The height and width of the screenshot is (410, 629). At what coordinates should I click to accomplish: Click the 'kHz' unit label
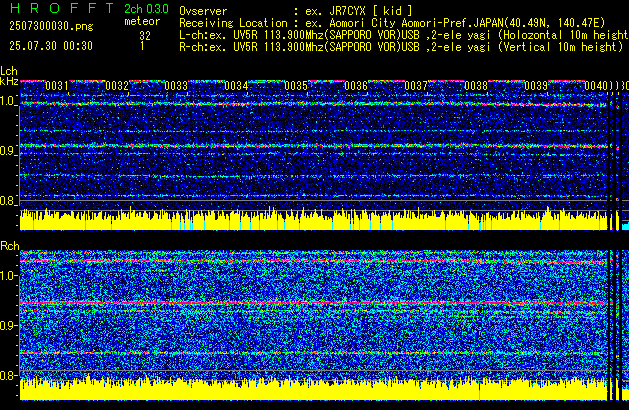(x=9, y=81)
